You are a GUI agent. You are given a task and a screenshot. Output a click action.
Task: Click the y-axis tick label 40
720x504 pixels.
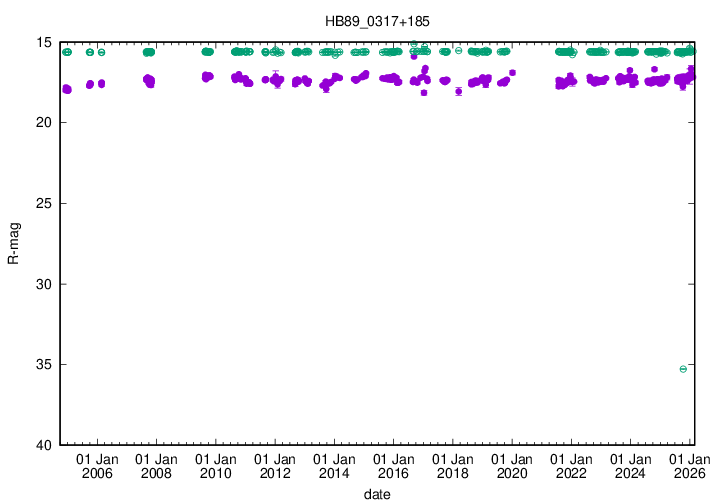[44, 445]
